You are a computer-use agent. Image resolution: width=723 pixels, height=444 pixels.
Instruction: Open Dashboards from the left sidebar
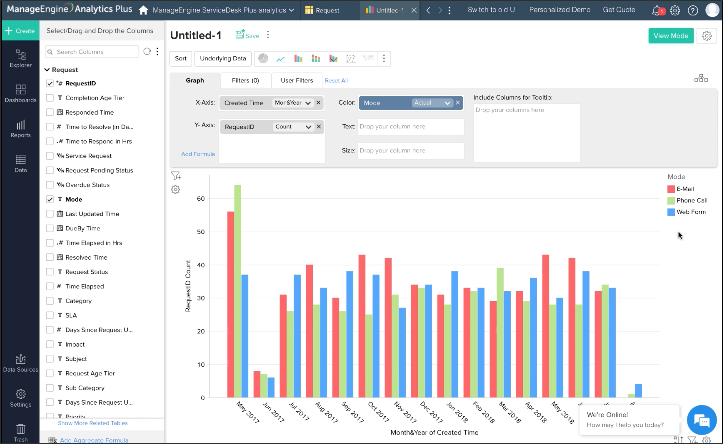20,96
